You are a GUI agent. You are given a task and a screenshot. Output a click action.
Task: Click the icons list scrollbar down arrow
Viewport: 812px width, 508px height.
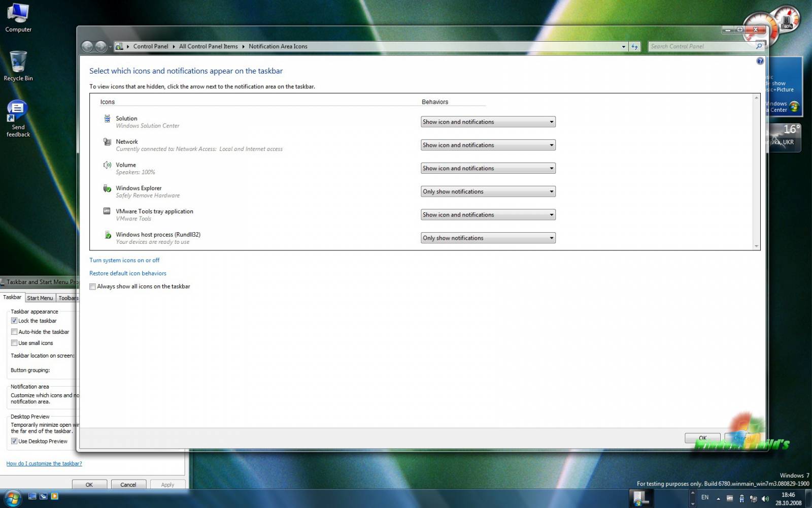click(x=756, y=246)
